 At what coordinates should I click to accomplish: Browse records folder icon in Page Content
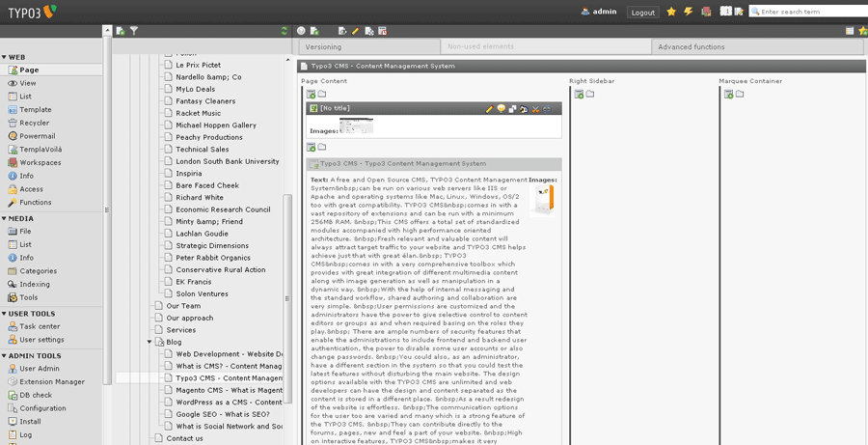321,95
